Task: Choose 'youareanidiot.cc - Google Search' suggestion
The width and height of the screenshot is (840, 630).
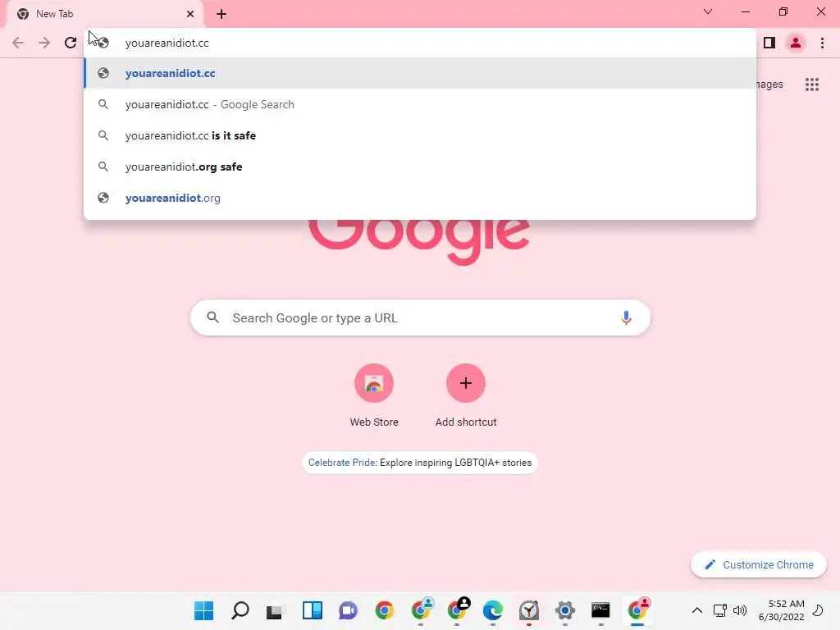Action: (x=420, y=104)
